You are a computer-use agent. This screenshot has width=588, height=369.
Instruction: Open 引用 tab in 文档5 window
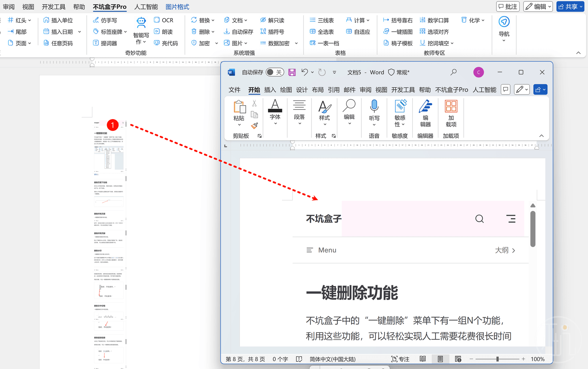pyautogui.click(x=334, y=90)
